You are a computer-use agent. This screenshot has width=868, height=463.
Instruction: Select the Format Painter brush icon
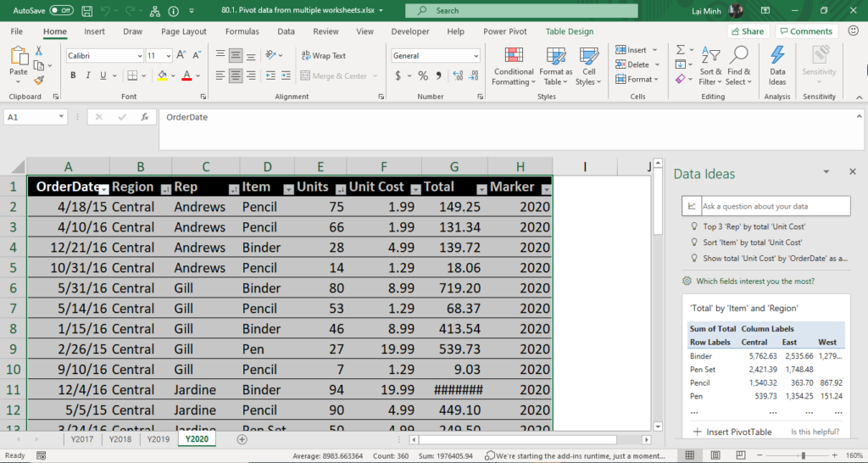coord(39,81)
